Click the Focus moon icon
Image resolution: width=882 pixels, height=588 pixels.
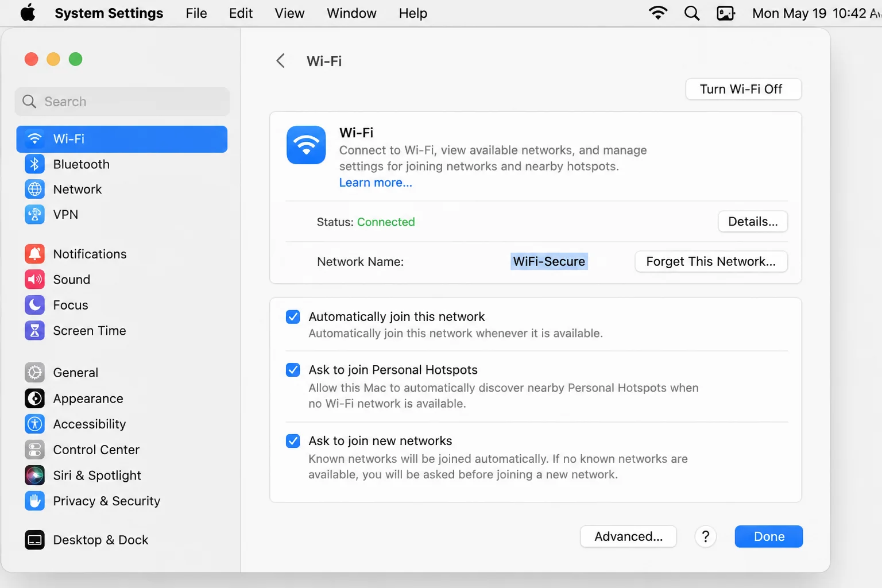coord(35,305)
